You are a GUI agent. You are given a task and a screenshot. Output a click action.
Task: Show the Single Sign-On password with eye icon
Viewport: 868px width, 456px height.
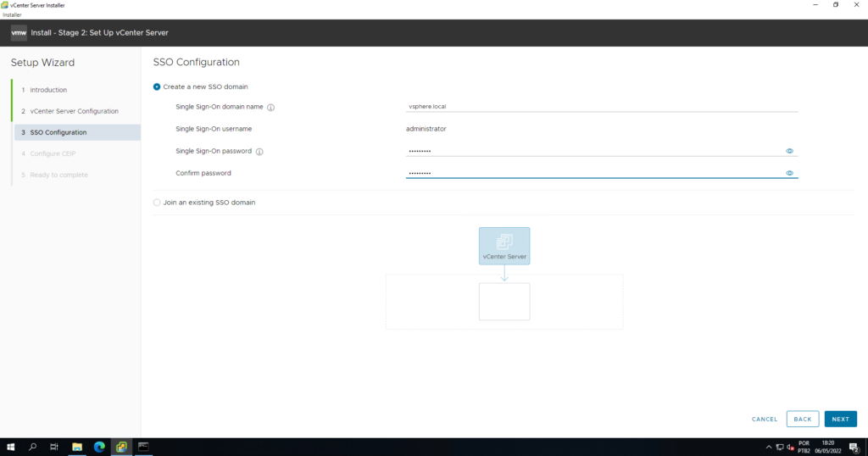789,151
